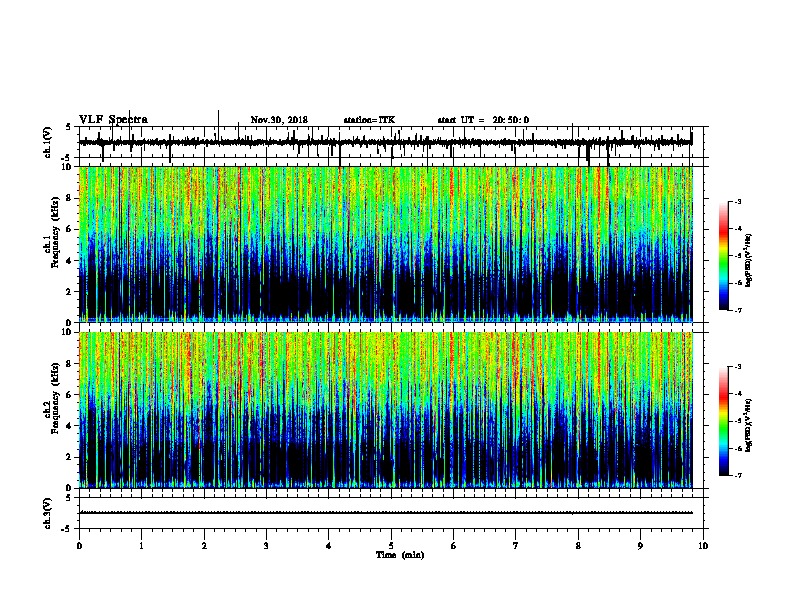Click the 'ch.1(V)' waveform axis label
792x612 pixels.
coord(47,142)
